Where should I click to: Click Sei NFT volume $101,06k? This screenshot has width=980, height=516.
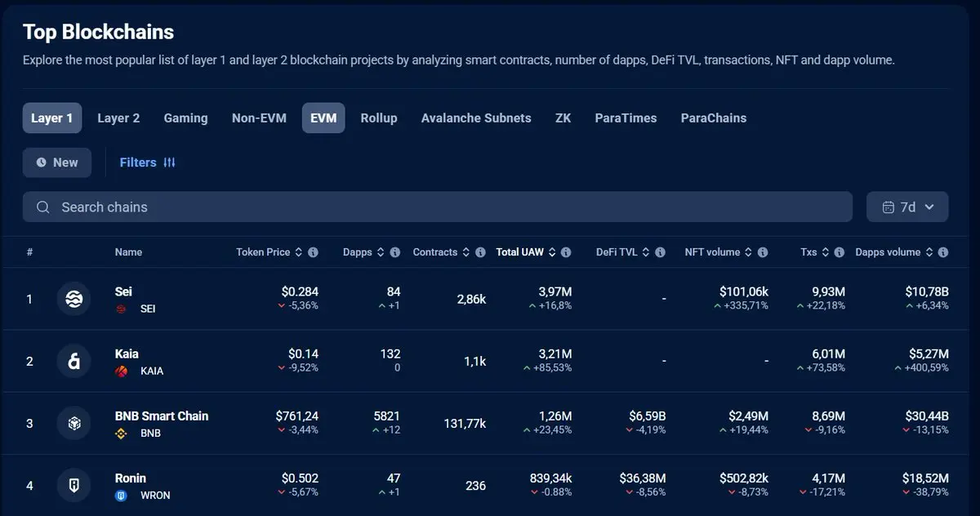tap(744, 291)
